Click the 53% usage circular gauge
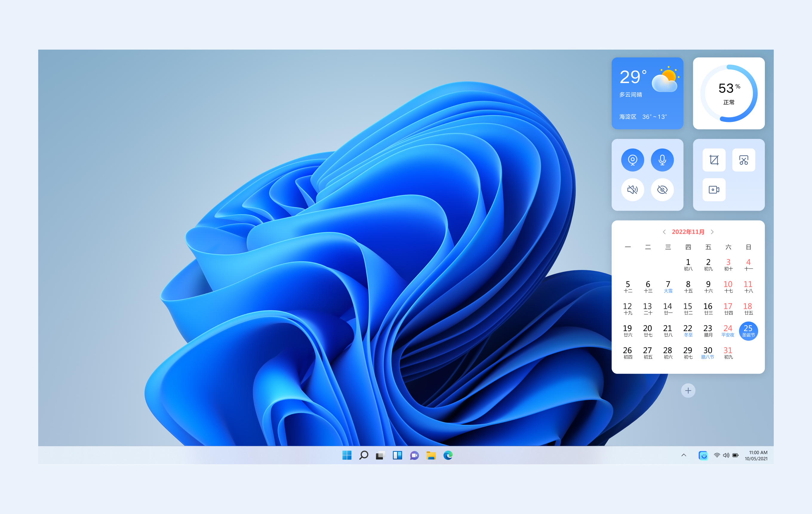Image resolution: width=812 pixels, height=514 pixels. [729, 93]
